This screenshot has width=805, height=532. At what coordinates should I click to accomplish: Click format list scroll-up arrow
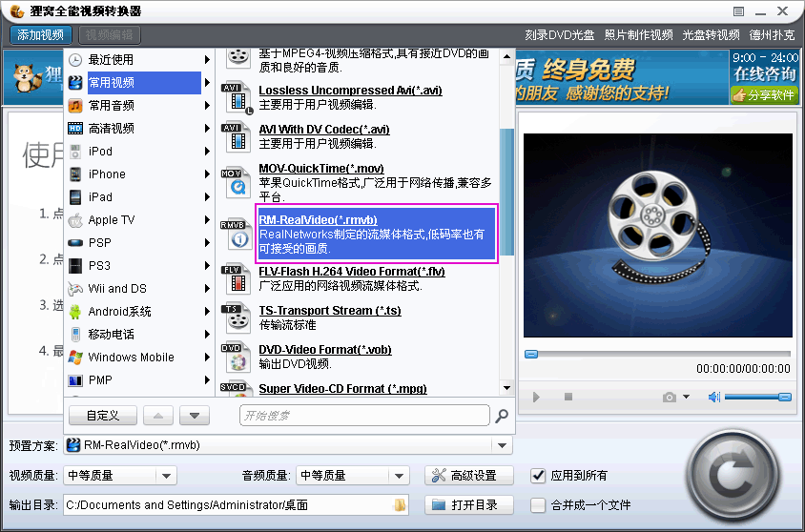(506, 56)
